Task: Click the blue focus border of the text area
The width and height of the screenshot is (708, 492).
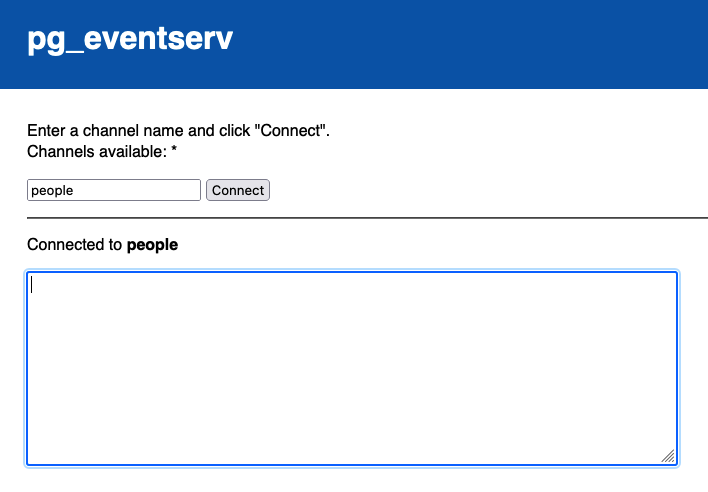Action: pyautogui.click(x=352, y=272)
